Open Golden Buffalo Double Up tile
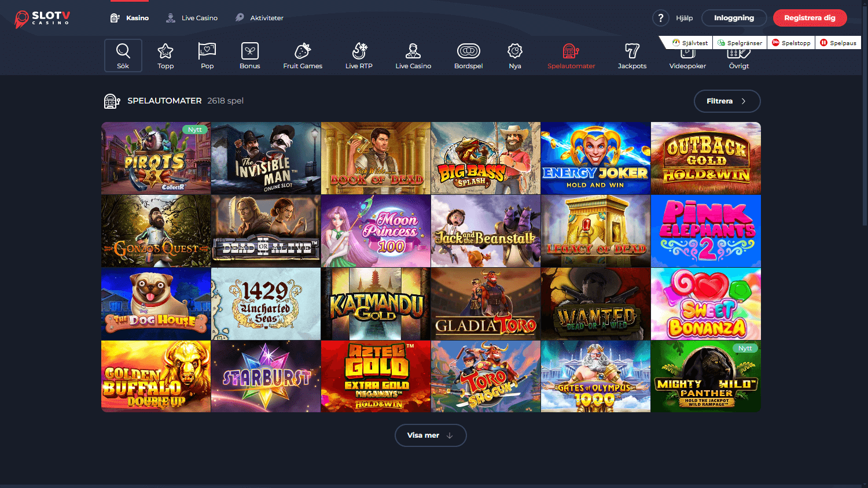The width and height of the screenshot is (868, 488). coord(156,376)
